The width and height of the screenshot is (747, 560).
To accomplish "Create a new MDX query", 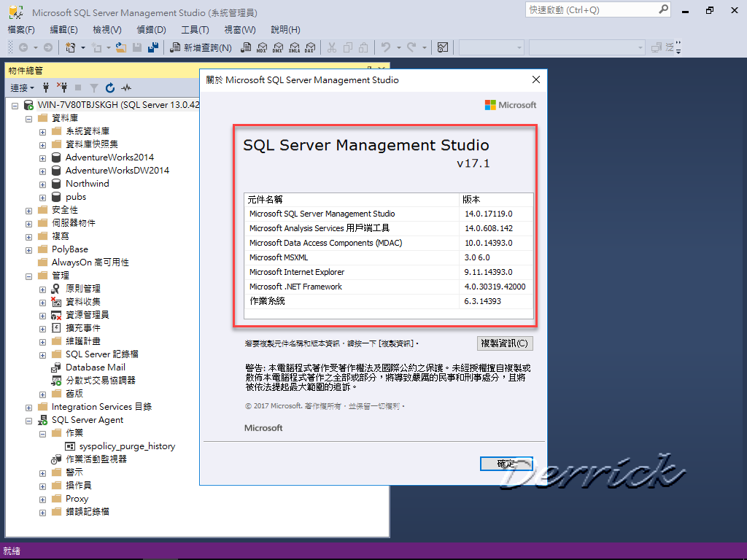I will point(262,47).
